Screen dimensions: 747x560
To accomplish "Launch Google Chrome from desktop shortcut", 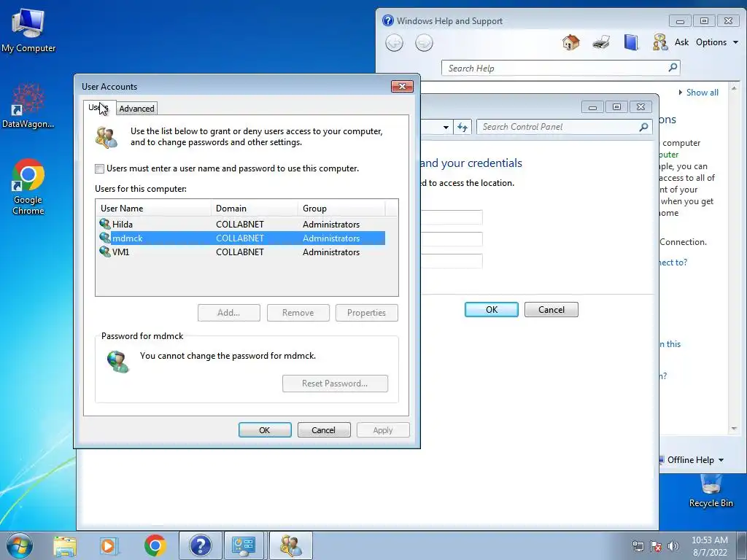I will [x=28, y=187].
